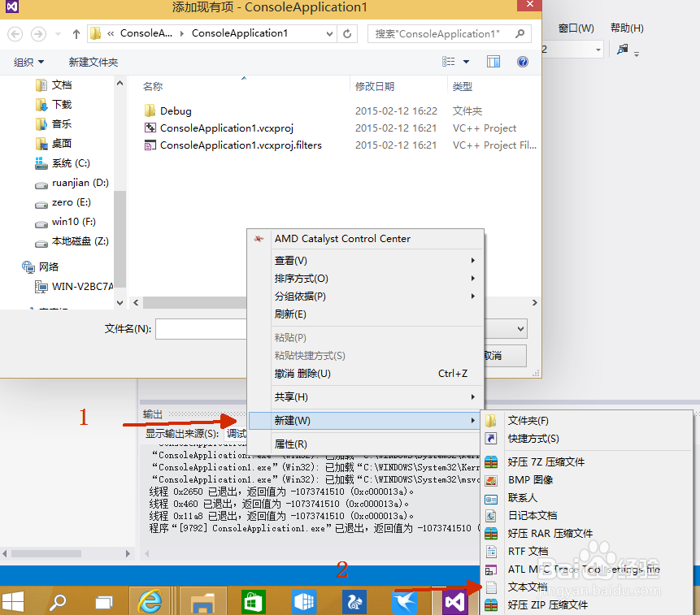The image size is (700, 615).
Task: Open the Visual Studio toolbar combo box dropdown
Action: tap(598, 50)
